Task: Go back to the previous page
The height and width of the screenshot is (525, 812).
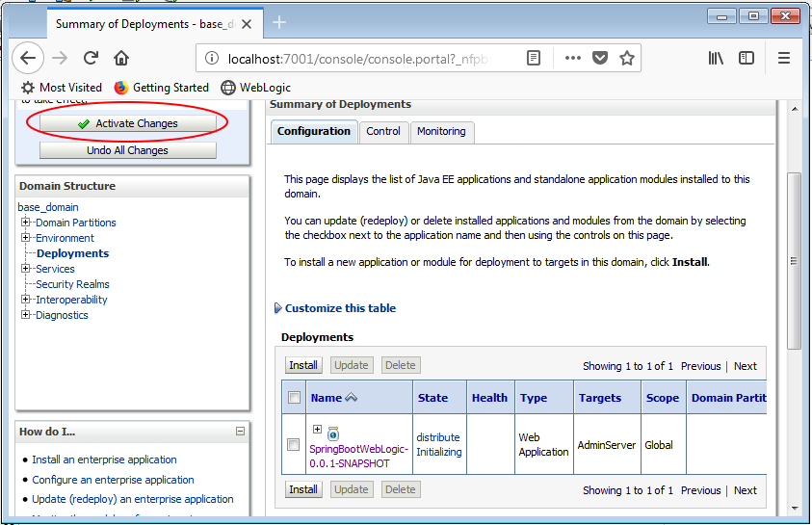Action: [x=28, y=58]
